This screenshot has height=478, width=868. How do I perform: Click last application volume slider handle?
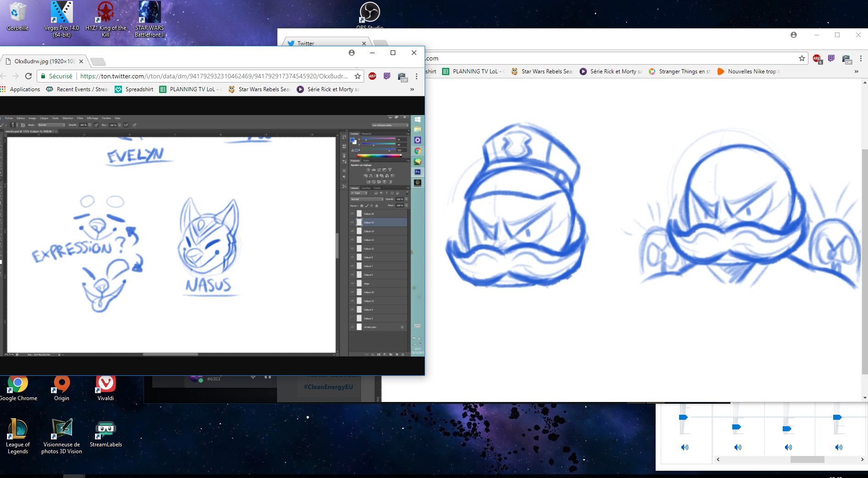click(x=837, y=417)
